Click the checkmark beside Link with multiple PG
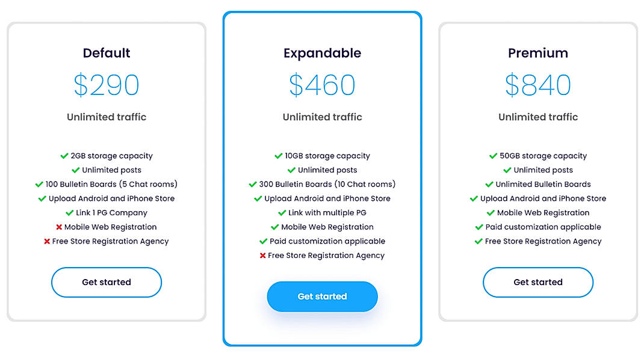The height and width of the screenshot is (353, 644). click(281, 212)
